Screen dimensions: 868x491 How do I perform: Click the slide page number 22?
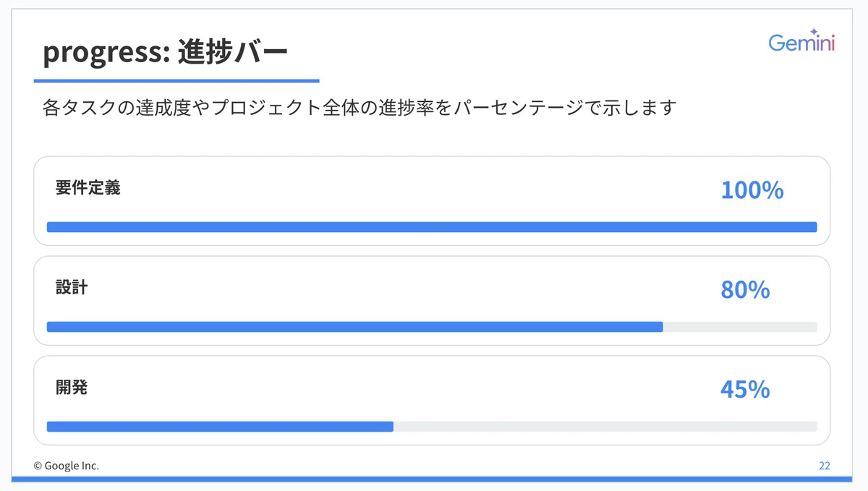pyautogui.click(x=825, y=466)
